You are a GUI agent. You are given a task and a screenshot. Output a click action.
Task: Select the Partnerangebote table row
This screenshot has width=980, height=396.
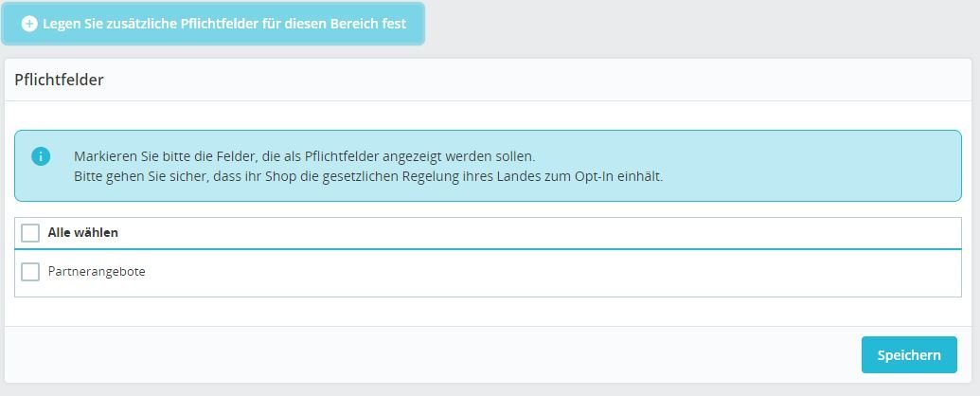click(x=488, y=272)
